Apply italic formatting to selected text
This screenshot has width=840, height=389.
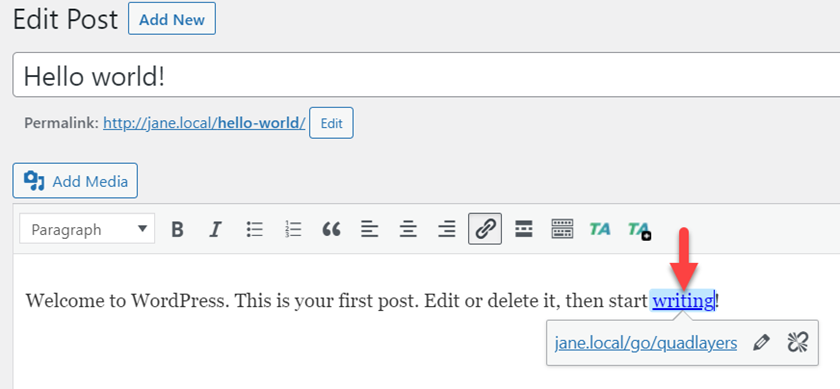215,229
